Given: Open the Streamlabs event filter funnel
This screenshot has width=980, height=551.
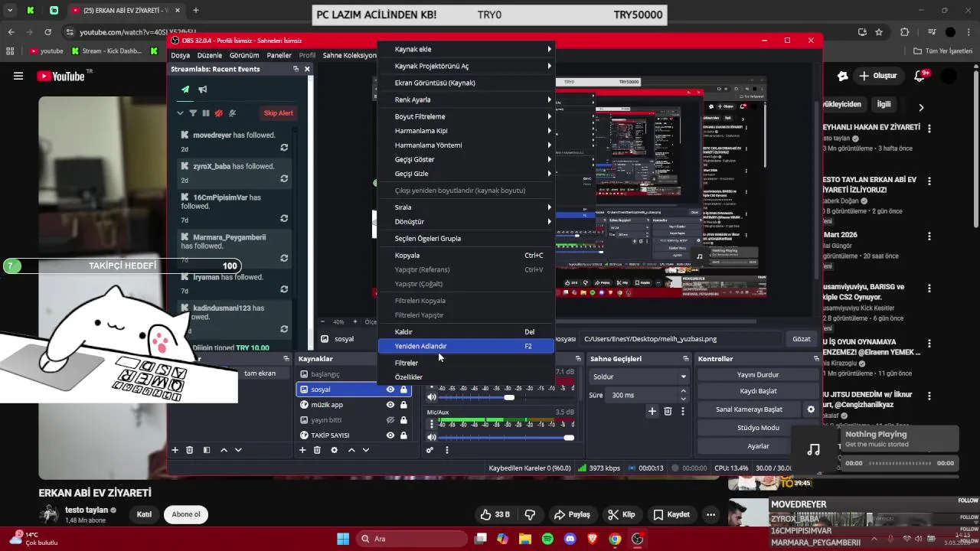Looking at the screenshot, I should [x=193, y=113].
